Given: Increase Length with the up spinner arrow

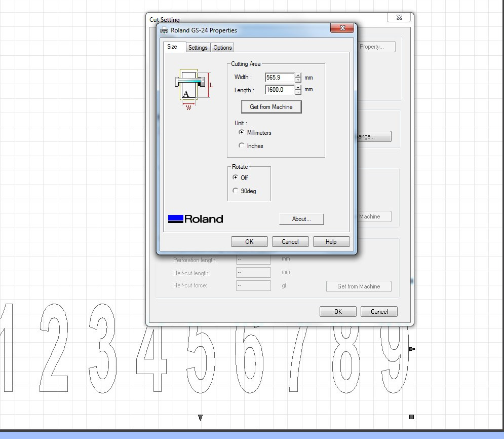Looking at the screenshot, I should tap(298, 88).
